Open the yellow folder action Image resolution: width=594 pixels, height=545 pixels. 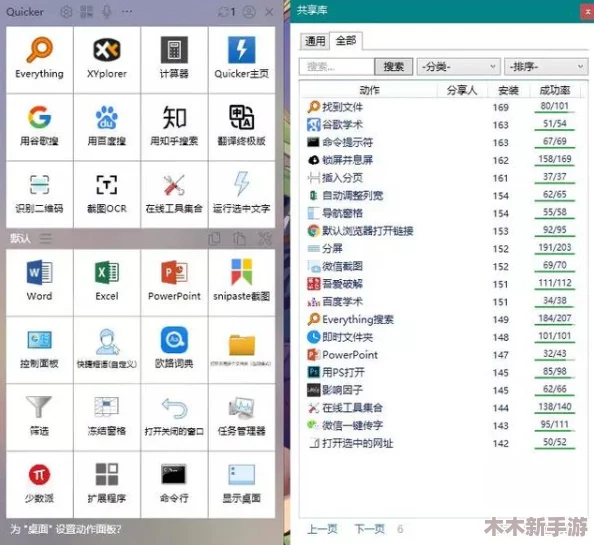[242, 350]
